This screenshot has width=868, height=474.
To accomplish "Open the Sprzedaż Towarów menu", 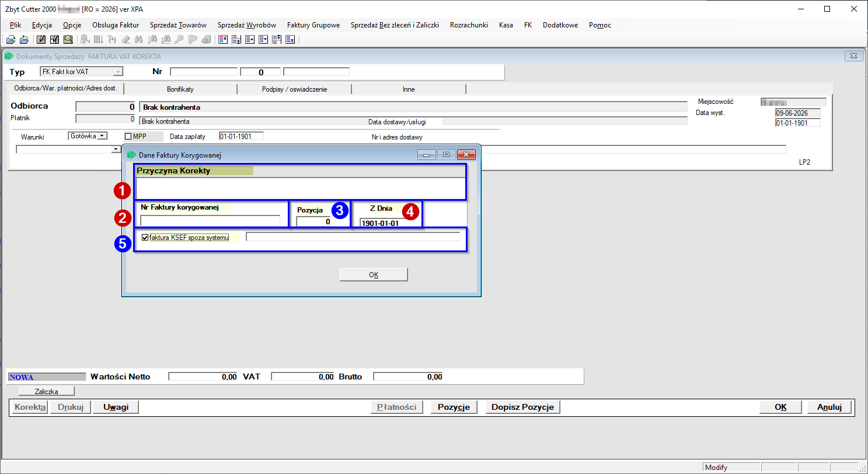I will [178, 25].
